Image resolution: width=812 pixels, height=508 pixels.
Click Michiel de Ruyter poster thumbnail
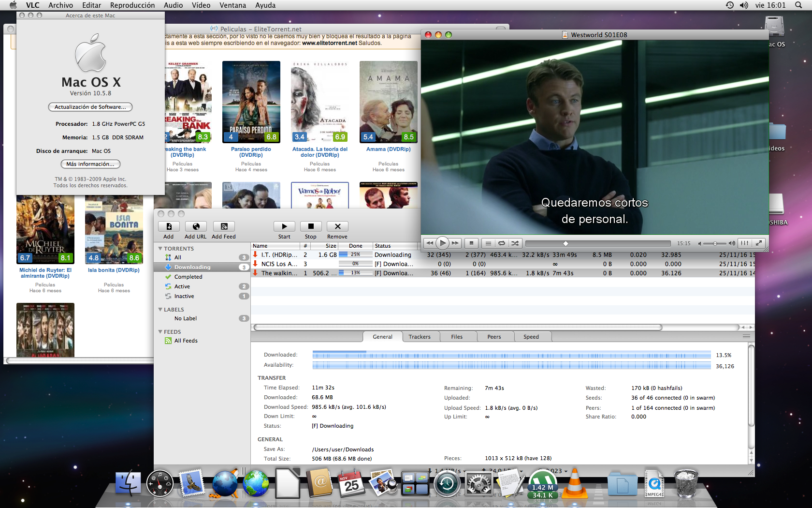pyautogui.click(x=45, y=230)
